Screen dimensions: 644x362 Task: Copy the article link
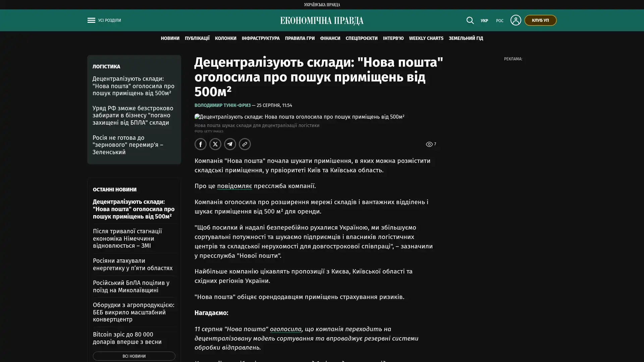[x=245, y=144]
